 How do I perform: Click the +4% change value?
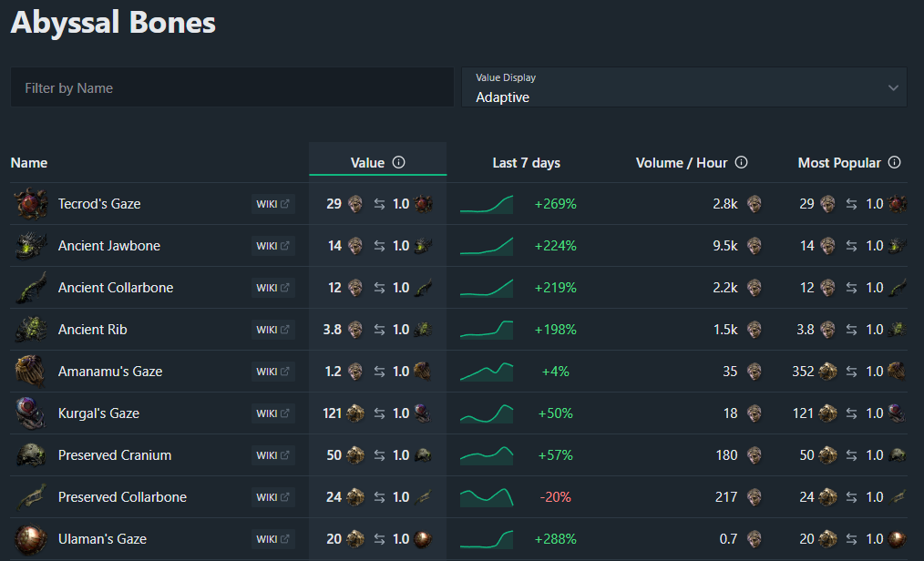click(555, 372)
